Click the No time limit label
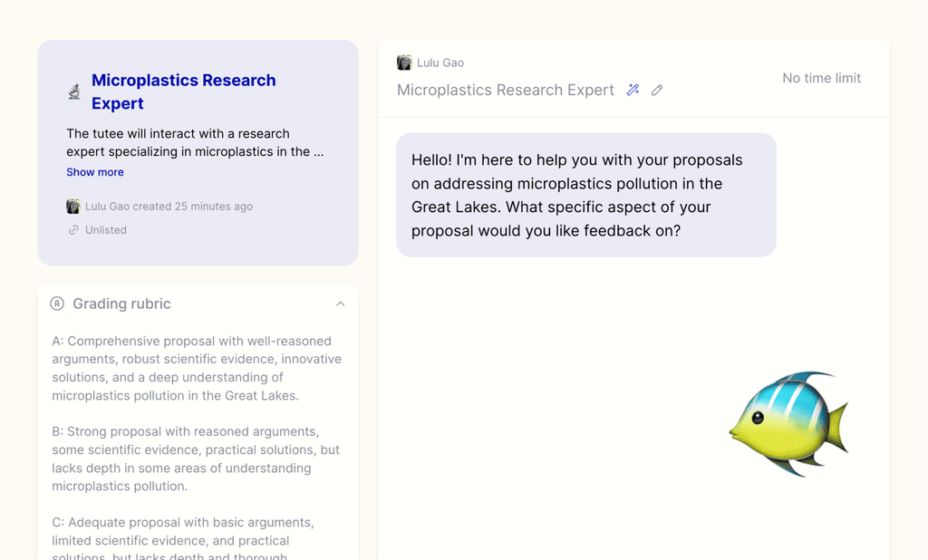Viewport: 928px width, 560px height. point(821,78)
